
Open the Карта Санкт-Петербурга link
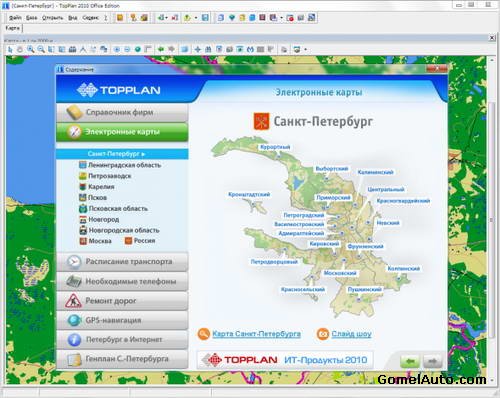coord(256,334)
